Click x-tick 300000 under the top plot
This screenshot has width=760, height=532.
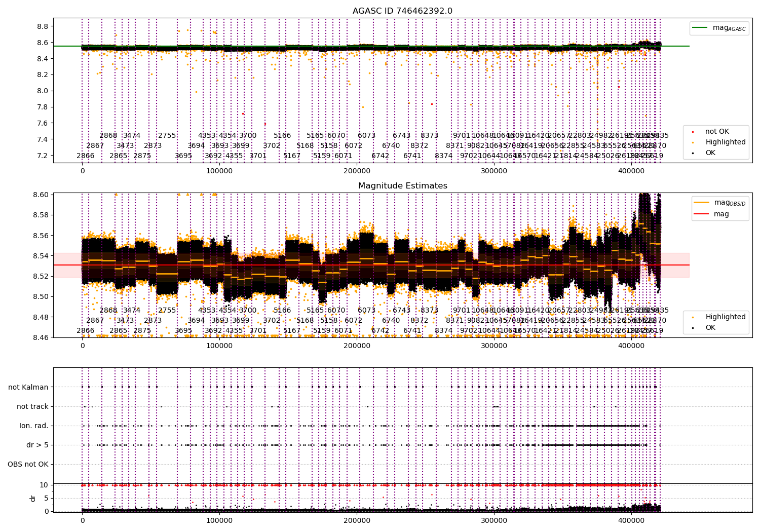click(494, 171)
